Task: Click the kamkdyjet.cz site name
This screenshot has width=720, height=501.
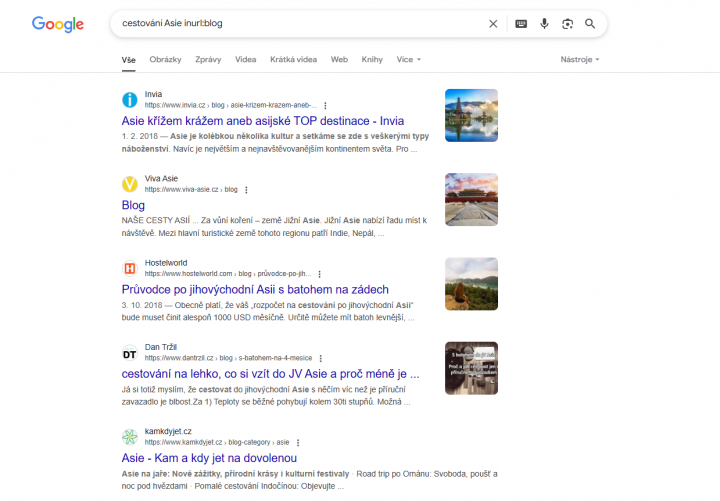Action: (x=168, y=431)
